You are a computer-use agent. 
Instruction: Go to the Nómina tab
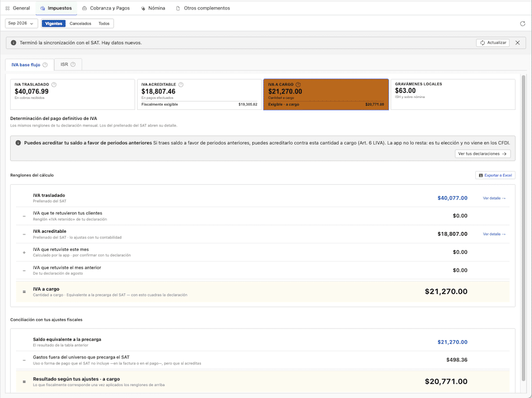(x=153, y=8)
